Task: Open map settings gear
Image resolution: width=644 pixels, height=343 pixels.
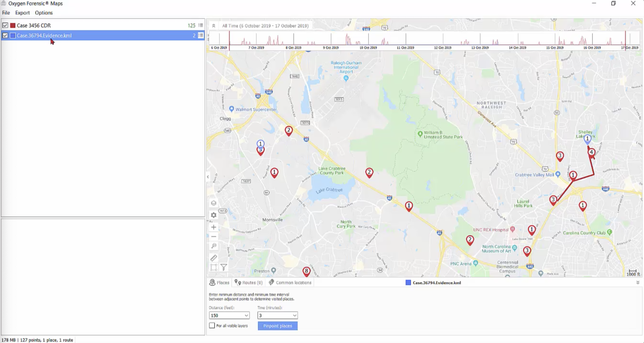Action: point(213,215)
